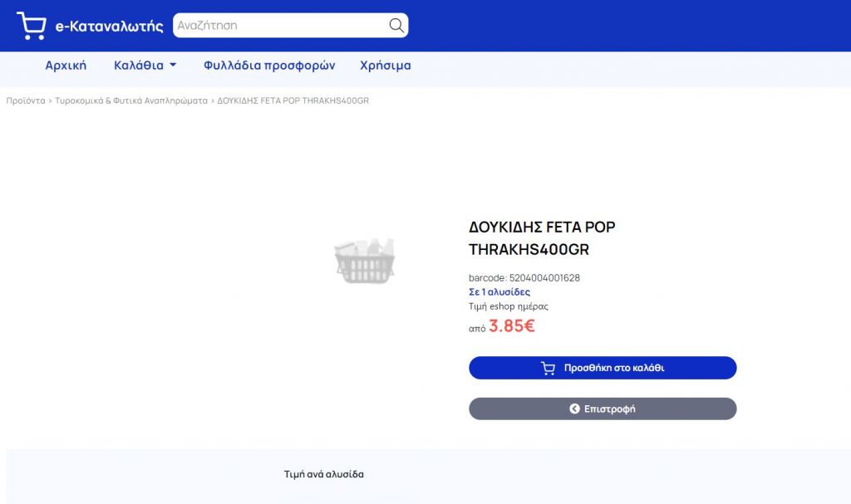Open Τυροκομικά & Φυτικά Αναπληρώματα breadcrumb link
This screenshot has width=851, height=504.
[x=131, y=100]
